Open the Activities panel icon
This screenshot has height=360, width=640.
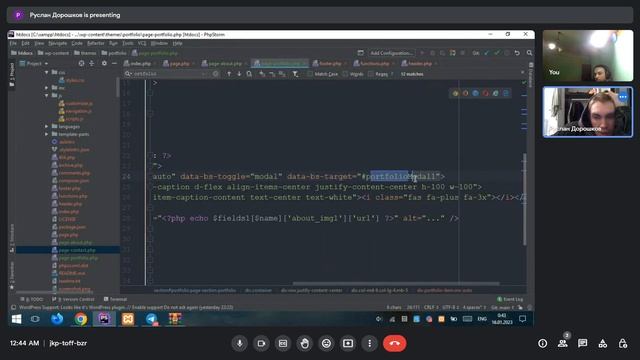602,343
